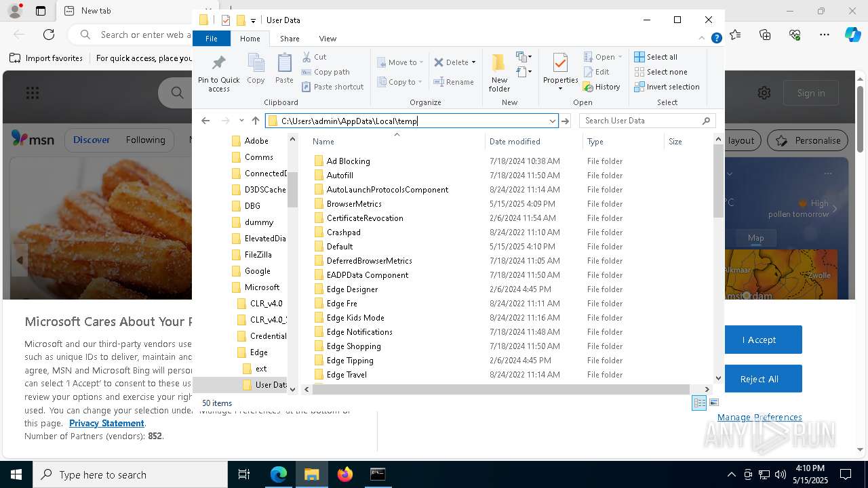868x488 pixels.
Task: Click the History command
Action: coord(601,87)
